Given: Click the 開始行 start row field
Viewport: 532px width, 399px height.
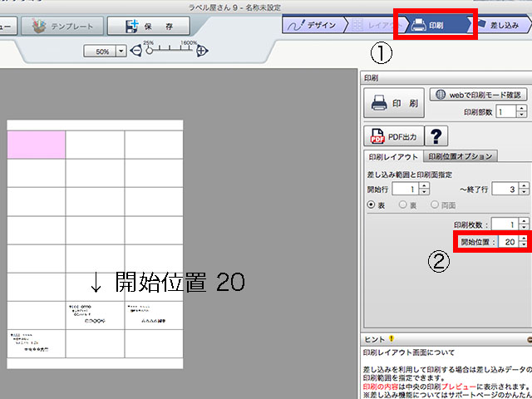Looking at the screenshot, I should coord(406,189).
